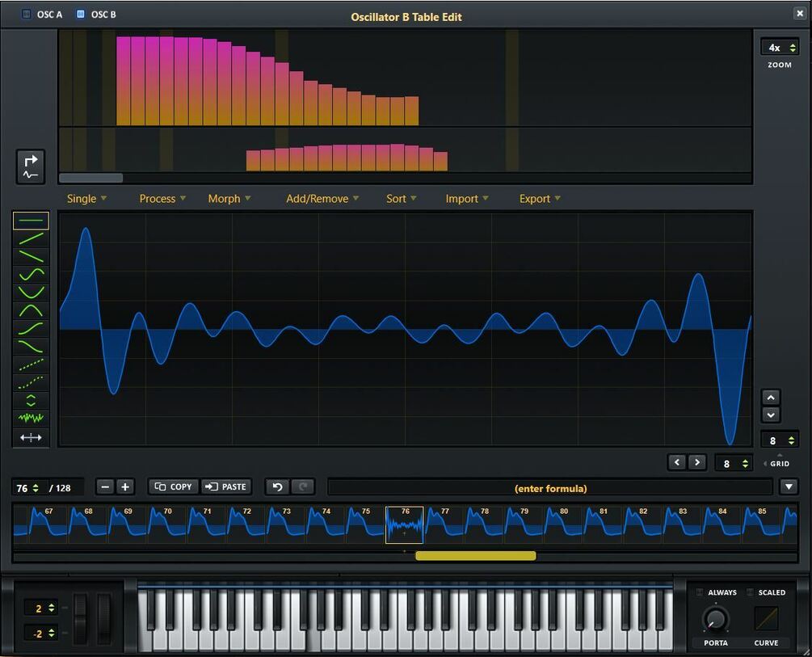Screen dimensions: 812x657
Task: Add a new wavetable frame with plus
Action: (124, 486)
